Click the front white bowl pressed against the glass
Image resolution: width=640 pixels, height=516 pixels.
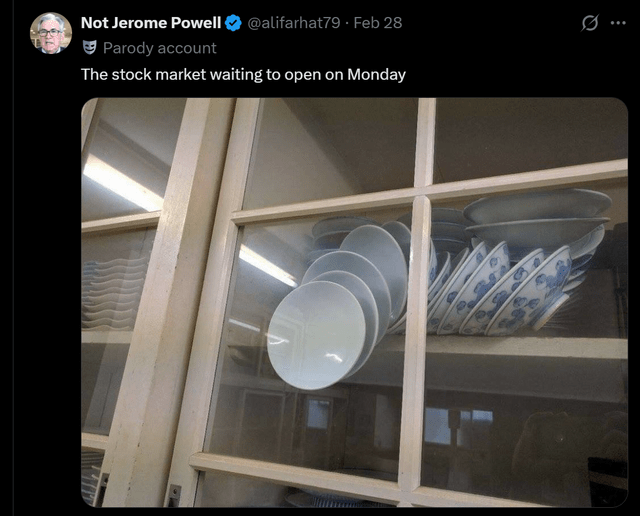(x=316, y=335)
